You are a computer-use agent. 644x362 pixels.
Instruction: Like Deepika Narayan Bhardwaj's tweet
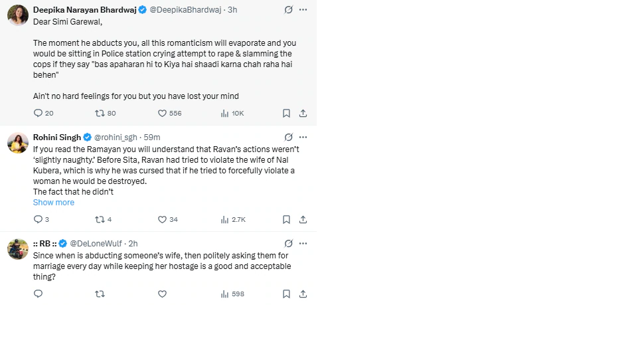(163, 114)
